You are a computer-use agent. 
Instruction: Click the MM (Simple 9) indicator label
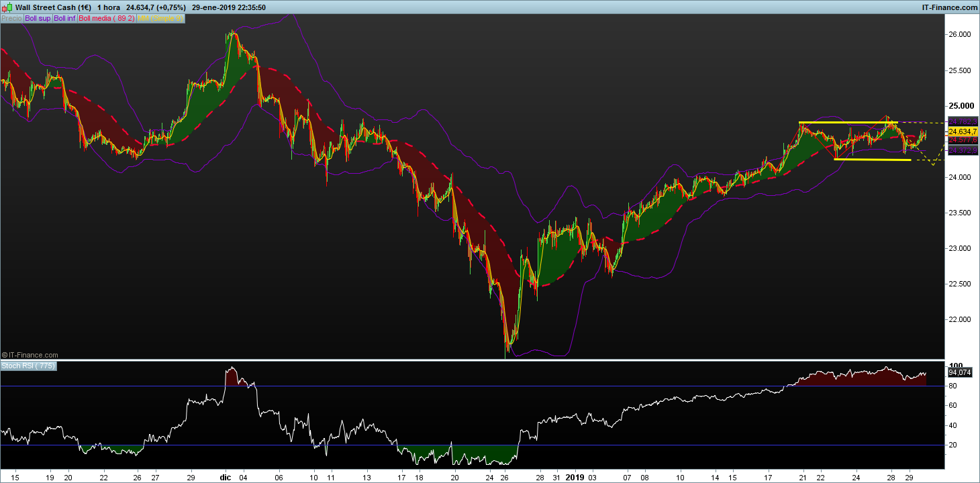pyautogui.click(x=160, y=18)
